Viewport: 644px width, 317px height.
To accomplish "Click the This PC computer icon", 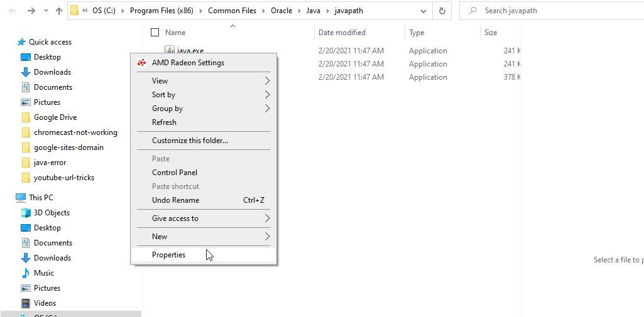I will pos(21,198).
